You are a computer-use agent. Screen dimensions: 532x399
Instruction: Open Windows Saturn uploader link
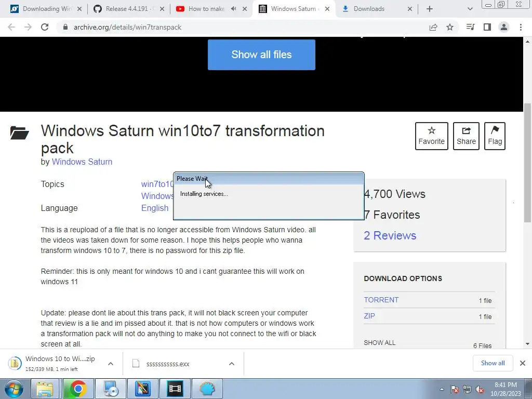pos(82,162)
